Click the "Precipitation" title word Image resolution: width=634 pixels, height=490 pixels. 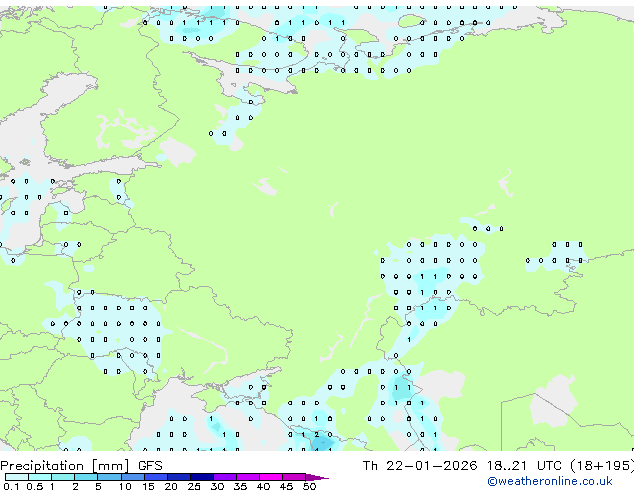coord(42,466)
